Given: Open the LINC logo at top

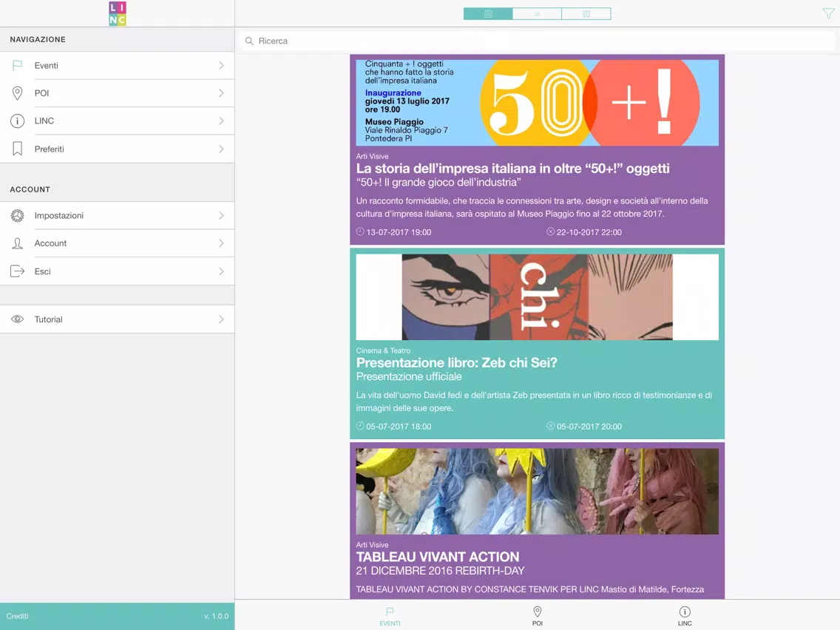Looking at the screenshot, I should pos(118,13).
